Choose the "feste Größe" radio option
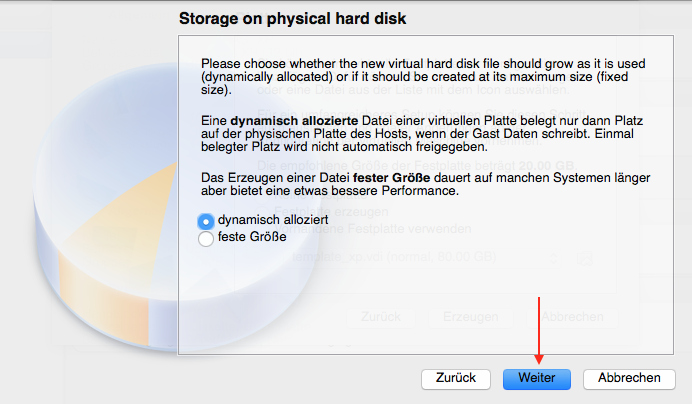 207,238
